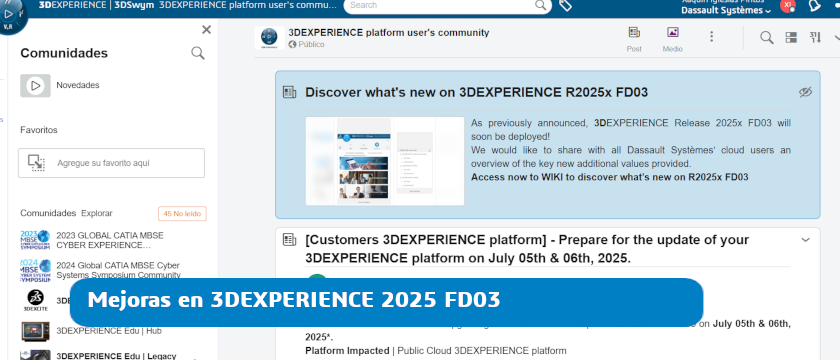The image size is (840, 360).
Task: Open the R2025x FD03 preview image
Action: [385, 161]
